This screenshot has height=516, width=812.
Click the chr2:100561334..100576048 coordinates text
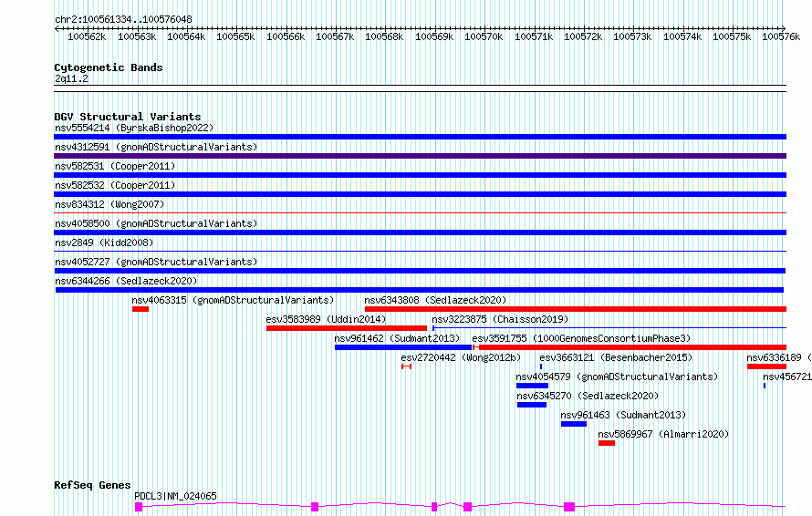tap(123, 19)
